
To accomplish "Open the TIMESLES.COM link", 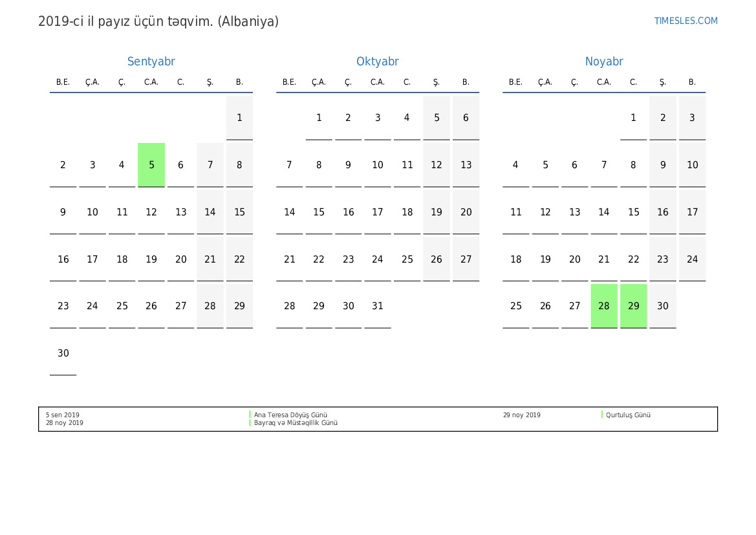I will pyautogui.click(x=686, y=21).
